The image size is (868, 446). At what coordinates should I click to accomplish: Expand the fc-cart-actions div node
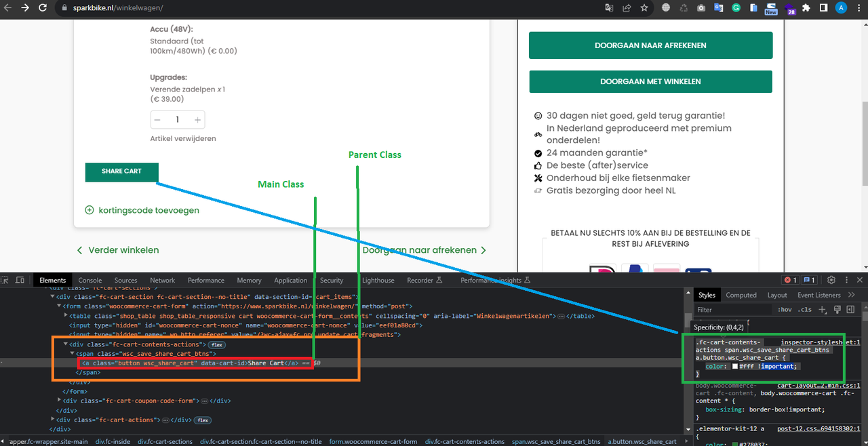pyautogui.click(x=53, y=420)
